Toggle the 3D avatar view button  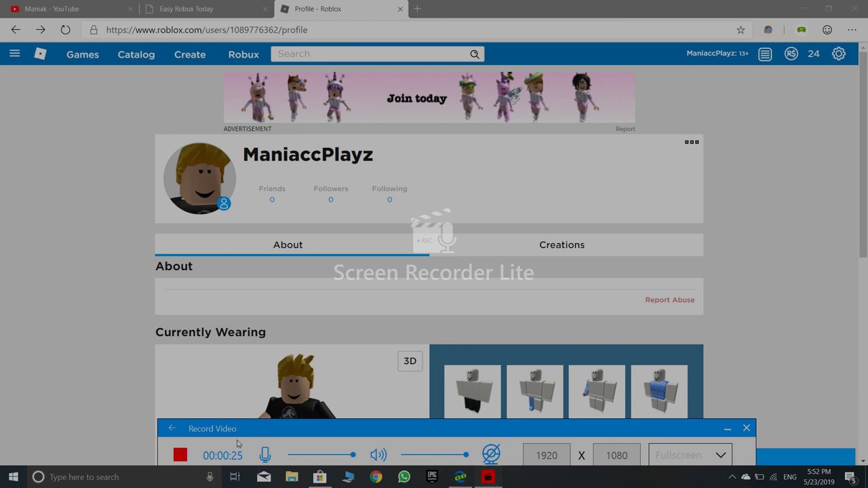[x=410, y=361]
